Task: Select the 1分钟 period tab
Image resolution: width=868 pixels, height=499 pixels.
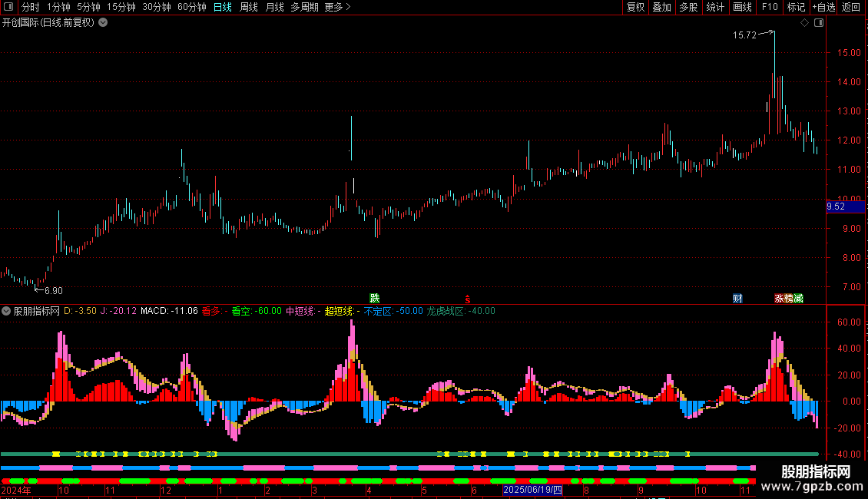Action: click(x=58, y=7)
